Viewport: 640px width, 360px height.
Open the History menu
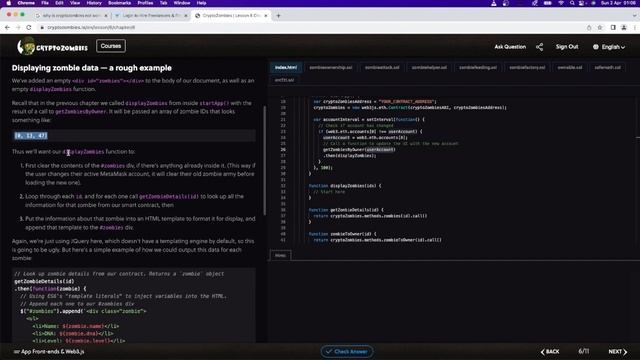coord(94,3)
